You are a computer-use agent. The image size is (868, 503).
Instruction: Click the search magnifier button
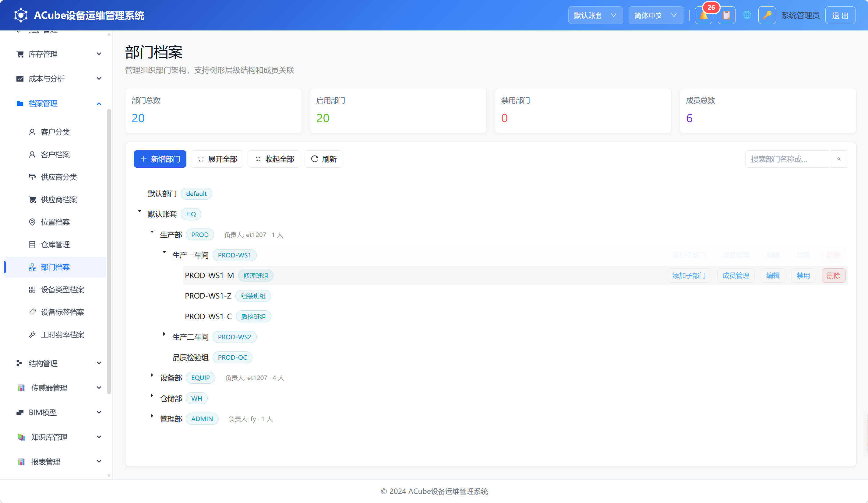(839, 159)
